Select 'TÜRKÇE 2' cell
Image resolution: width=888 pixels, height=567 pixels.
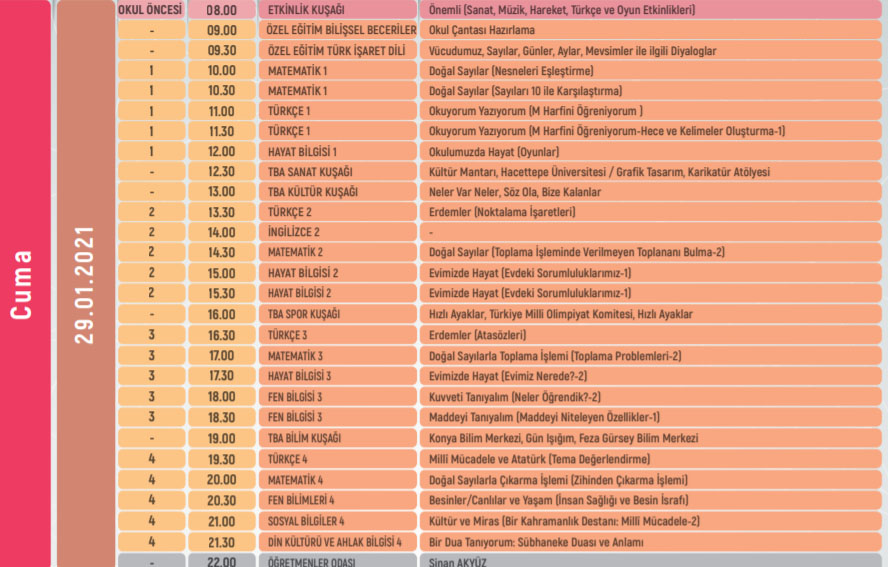(x=338, y=212)
